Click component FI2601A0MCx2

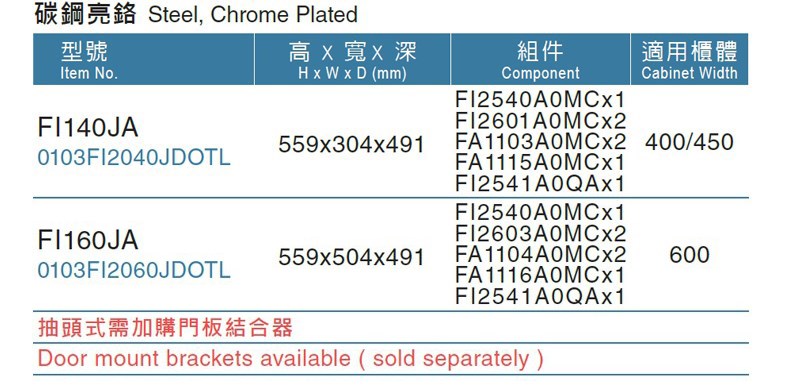(x=540, y=121)
